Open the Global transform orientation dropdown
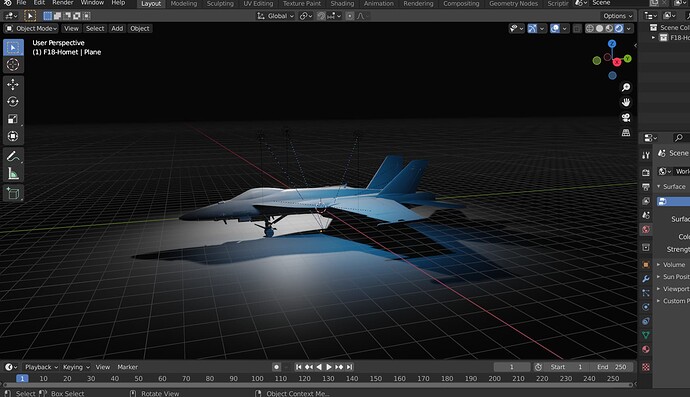This screenshot has width=690, height=397. [275, 16]
